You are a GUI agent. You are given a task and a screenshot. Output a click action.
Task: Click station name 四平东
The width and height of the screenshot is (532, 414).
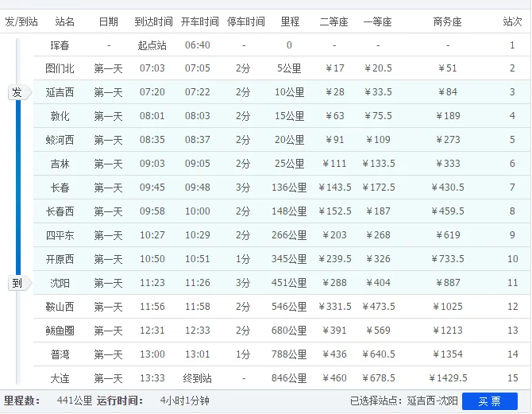tap(60, 235)
